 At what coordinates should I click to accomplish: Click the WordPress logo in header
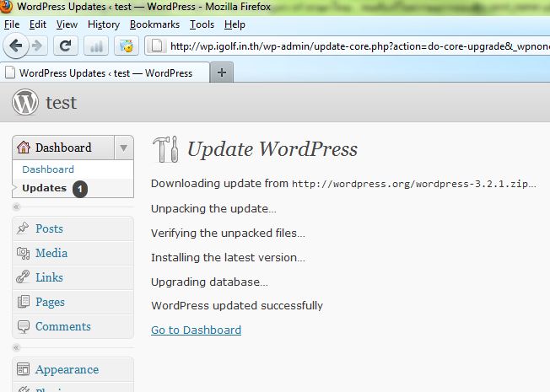25,102
